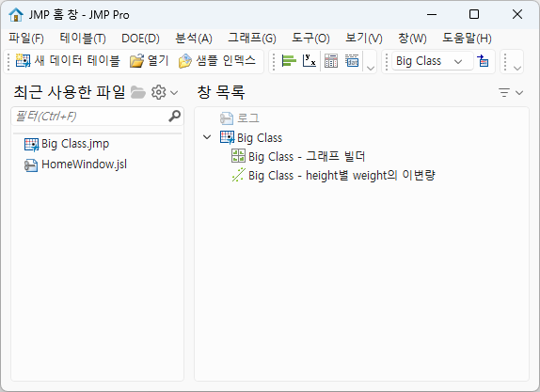Click the bring data table forward icon
This screenshot has height=392, width=540.
(x=483, y=61)
